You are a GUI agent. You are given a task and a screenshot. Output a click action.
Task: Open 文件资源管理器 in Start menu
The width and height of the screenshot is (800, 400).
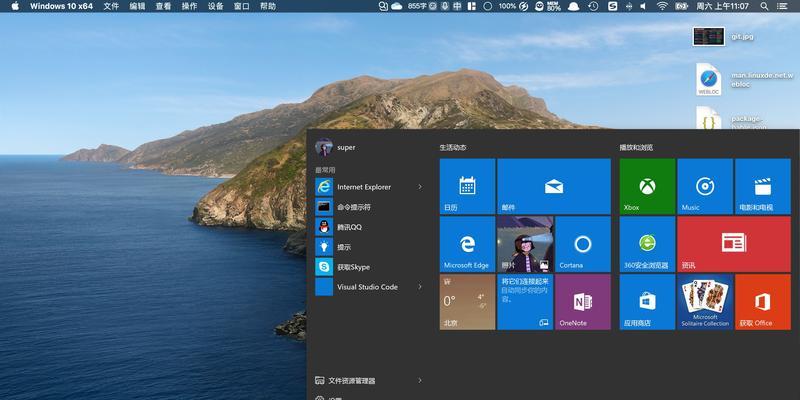[x=369, y=381]
